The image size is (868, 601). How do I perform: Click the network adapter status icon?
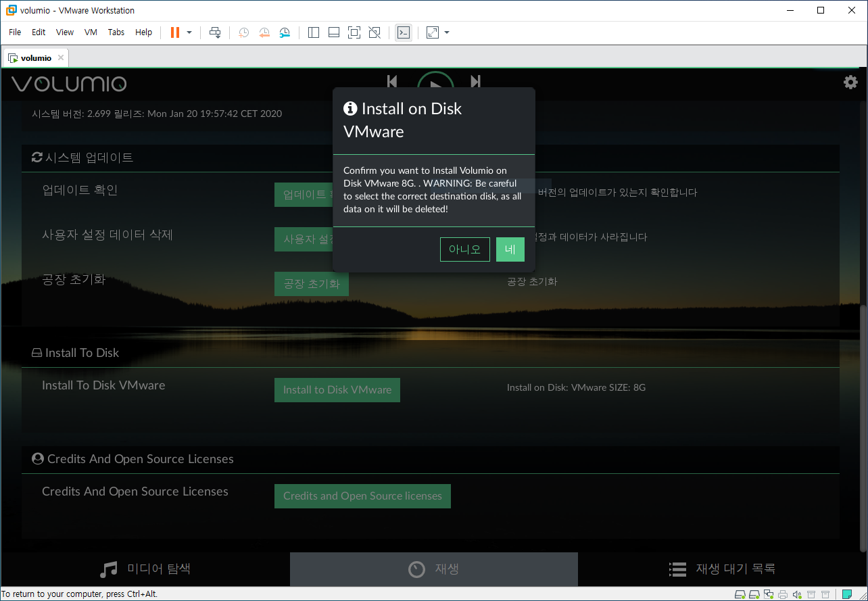pyautogui.click(x=769, y=595)
